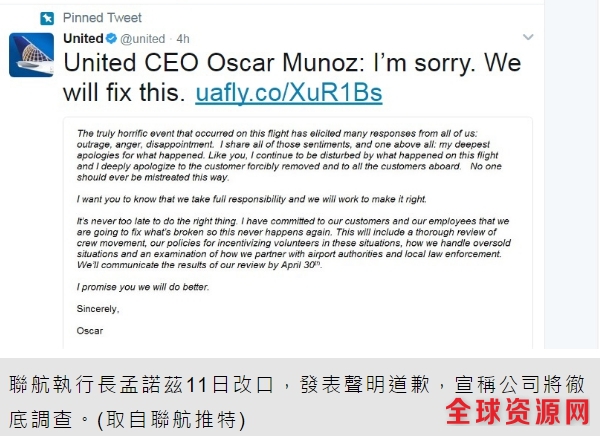The height and width of the screenshot is (436, 600).
Task: Open the uafly.co/XuR1Bs link
Action: [x=289, y=93]
